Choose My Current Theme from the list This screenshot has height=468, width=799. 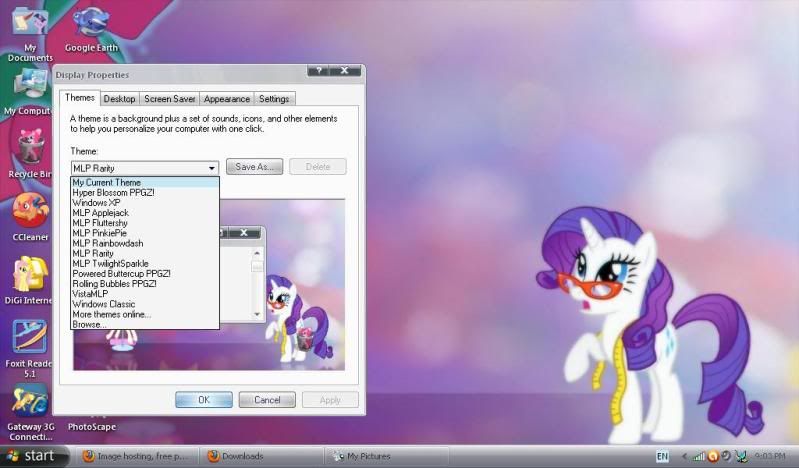pyautogui.click(x=145, y=183)
